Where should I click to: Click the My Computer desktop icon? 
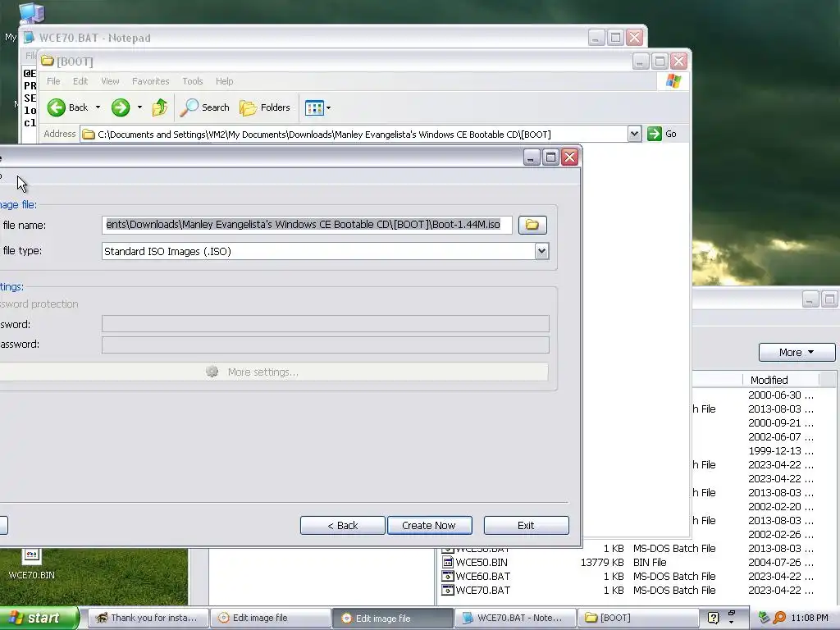coord(32,13)
